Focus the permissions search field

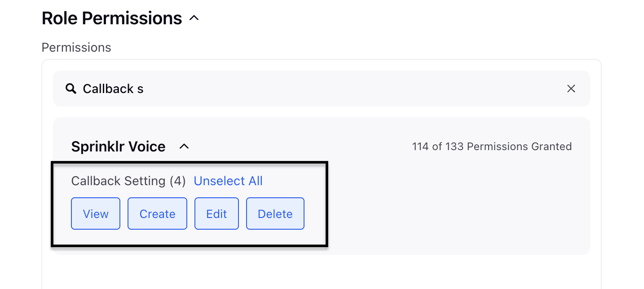pos(321,89)
